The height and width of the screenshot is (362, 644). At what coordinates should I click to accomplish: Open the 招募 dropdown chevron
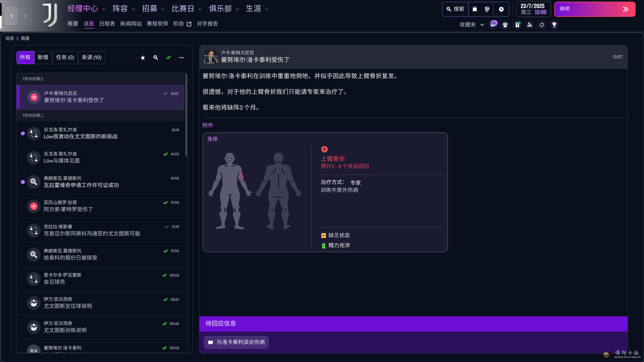163,9
